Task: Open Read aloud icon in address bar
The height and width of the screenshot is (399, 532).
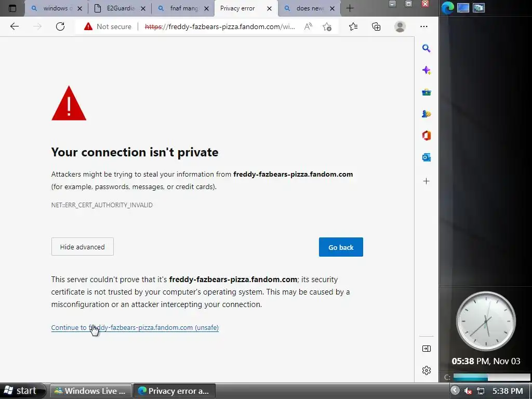Action: click(x=308, y=26)
